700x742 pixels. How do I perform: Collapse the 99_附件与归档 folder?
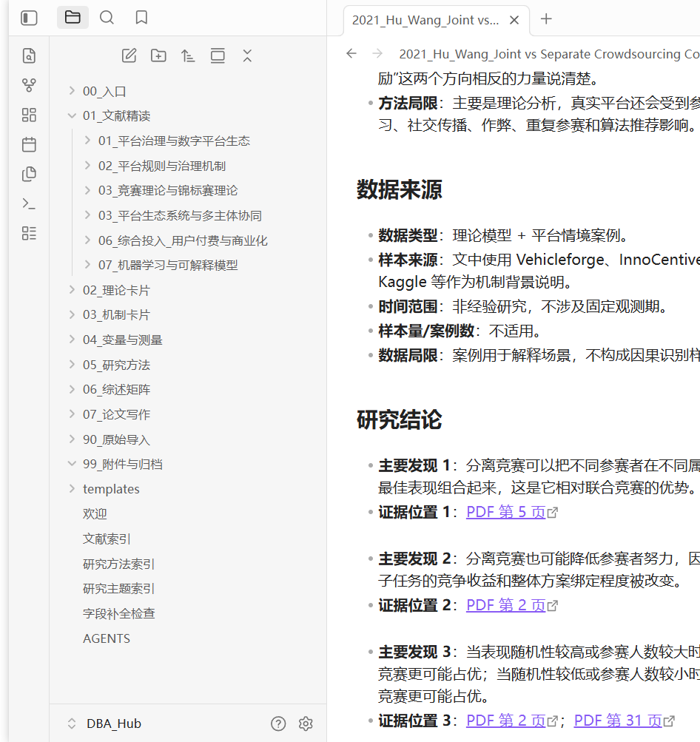coord(72,464)
